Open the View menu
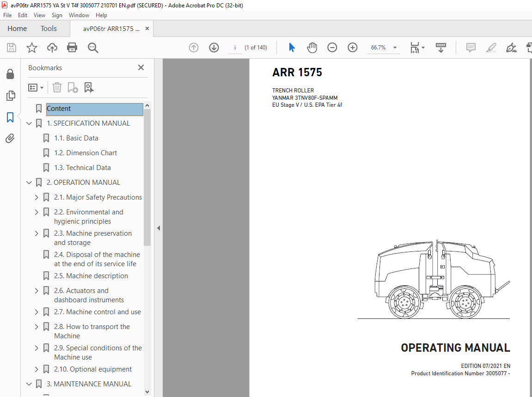Image resolution: width=532 pixels, height=397 pixels. (x=39, y=15)
